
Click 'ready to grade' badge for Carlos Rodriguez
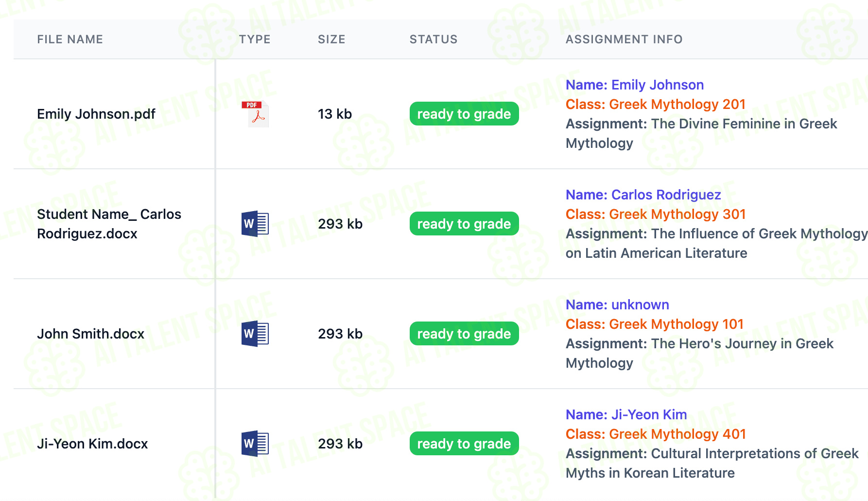click(x=464, y=224)
